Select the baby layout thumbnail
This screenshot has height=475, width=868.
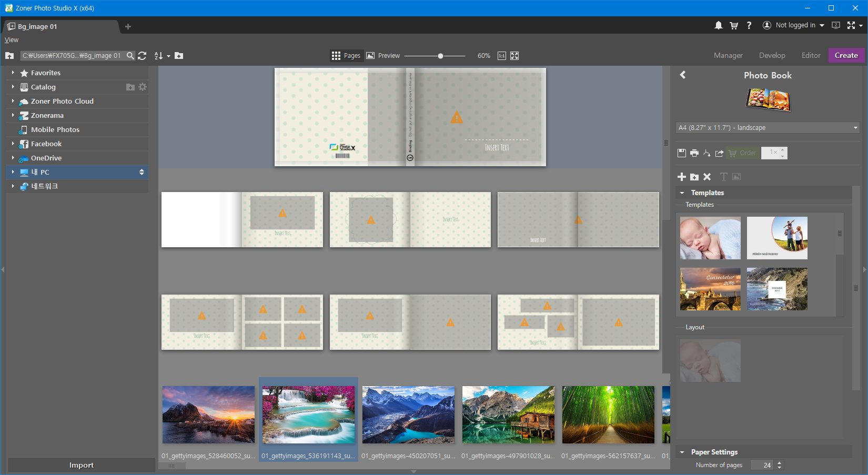coord(710,360)
